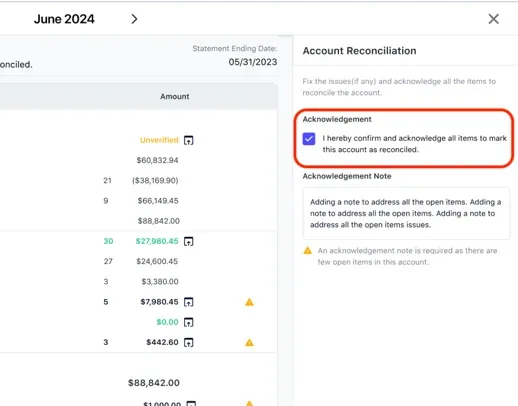Click the green count 30
This screenshot has width=518, height=406.
pos(108,241)
